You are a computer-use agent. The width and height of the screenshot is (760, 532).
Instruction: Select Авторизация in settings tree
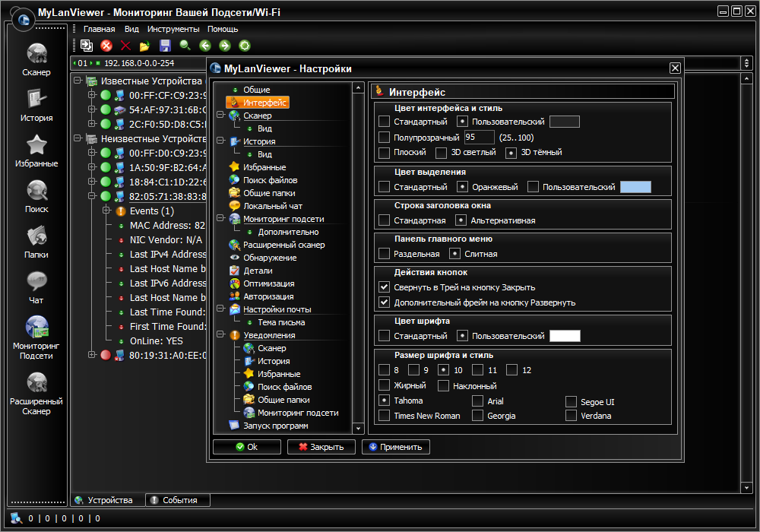[x=268, y=296]
